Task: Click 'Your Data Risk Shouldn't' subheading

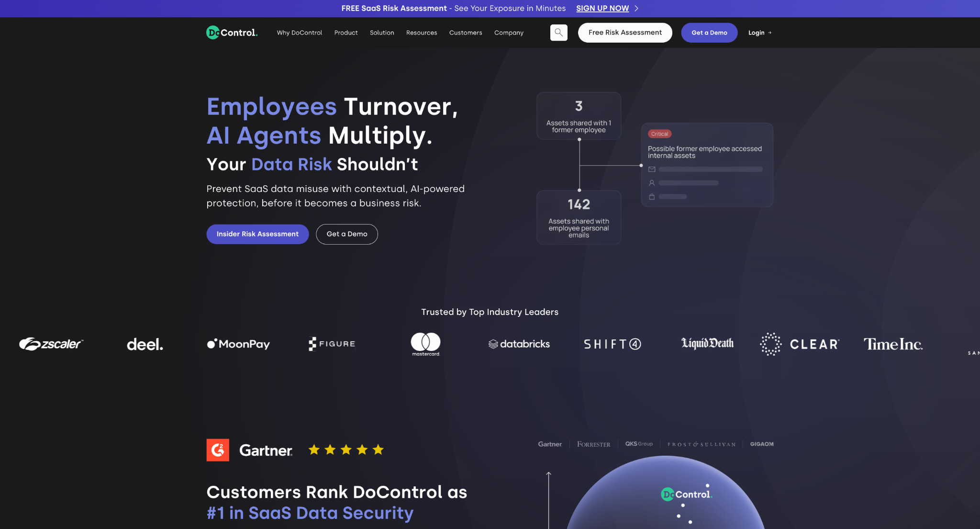Action: click(312, 164)
